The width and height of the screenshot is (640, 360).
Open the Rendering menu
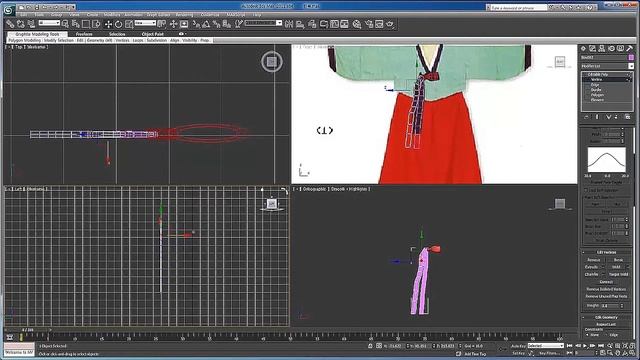(184, 15)
